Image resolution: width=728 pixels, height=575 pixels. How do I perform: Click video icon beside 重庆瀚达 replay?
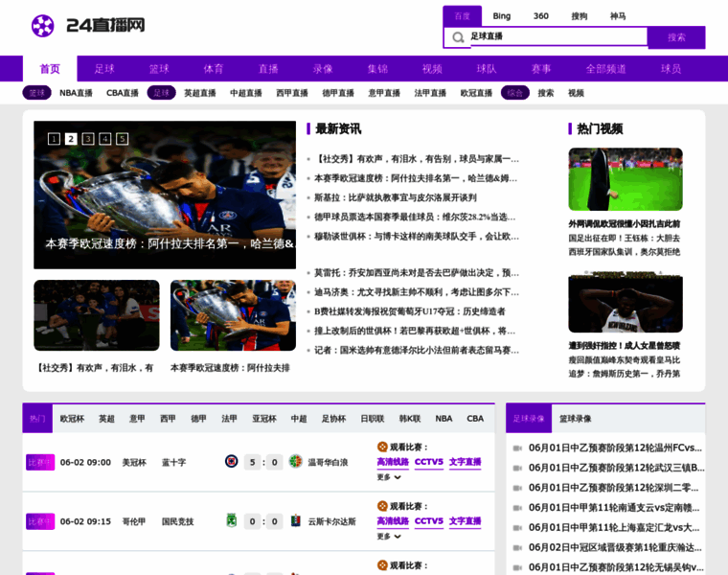click(x=517, y=548)
